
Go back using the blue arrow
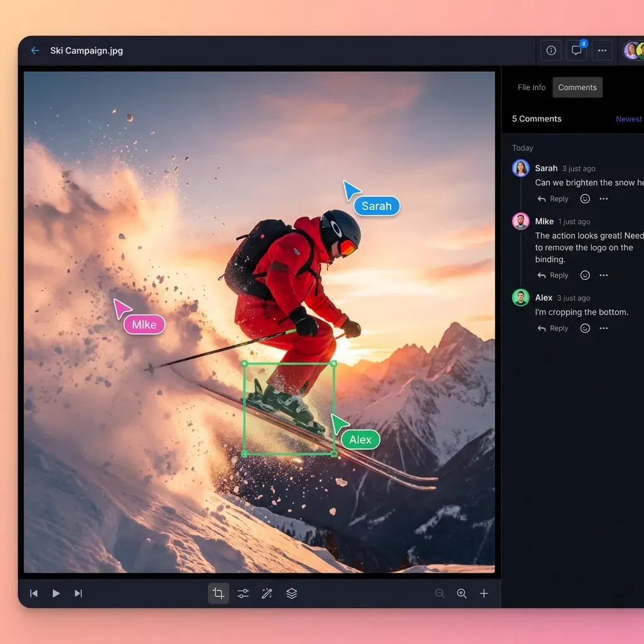pyautogui.click(x=35, y=50)
